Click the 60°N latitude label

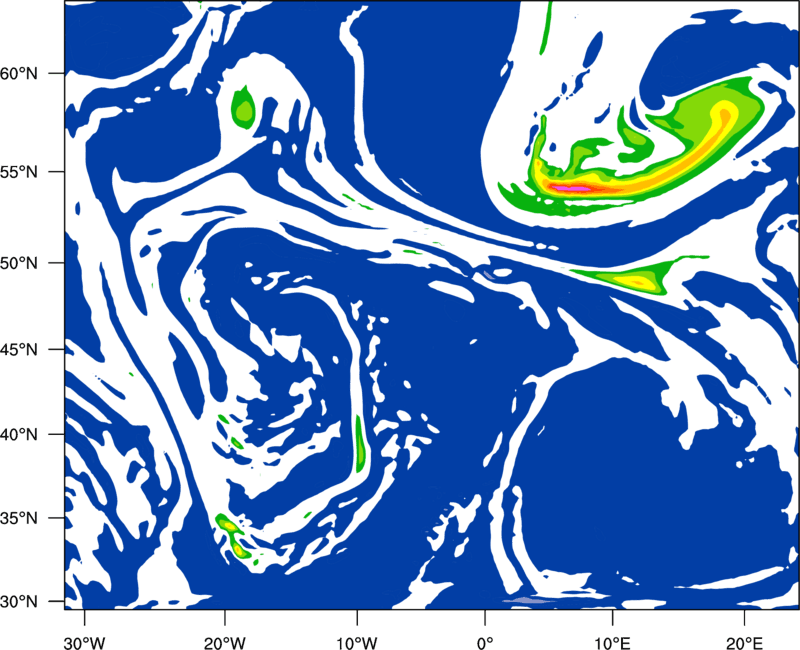(19, 74)
